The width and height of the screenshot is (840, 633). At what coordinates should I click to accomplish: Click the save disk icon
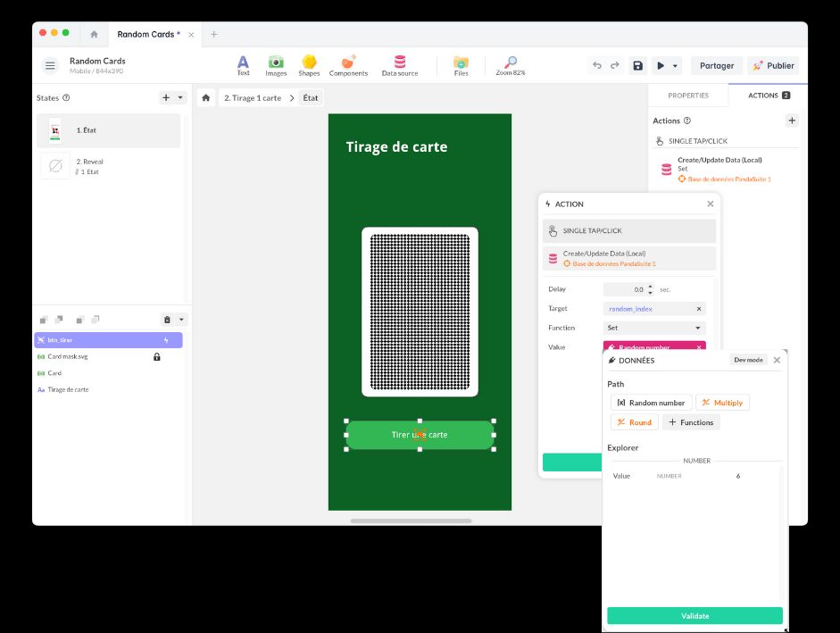click(x=637, y=65)
